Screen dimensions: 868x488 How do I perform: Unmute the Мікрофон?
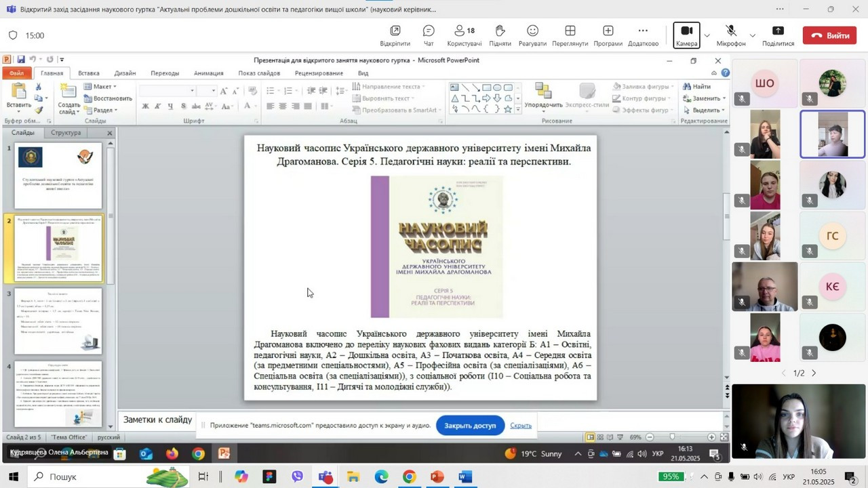pos(731,35)
